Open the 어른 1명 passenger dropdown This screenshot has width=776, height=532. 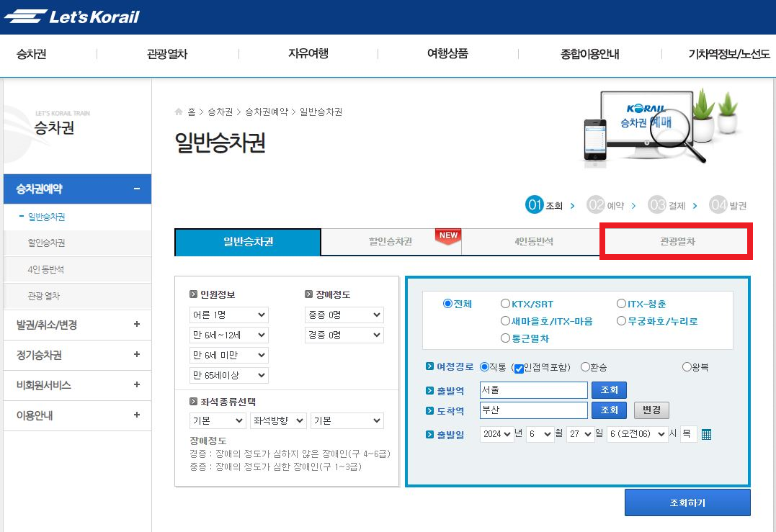[x=228, y=315]
